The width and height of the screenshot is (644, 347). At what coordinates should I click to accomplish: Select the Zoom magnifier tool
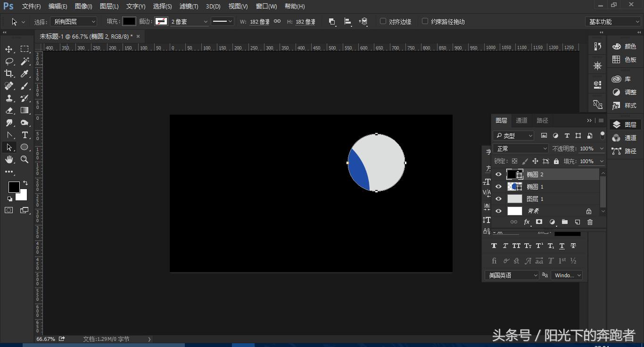(25, 159)
